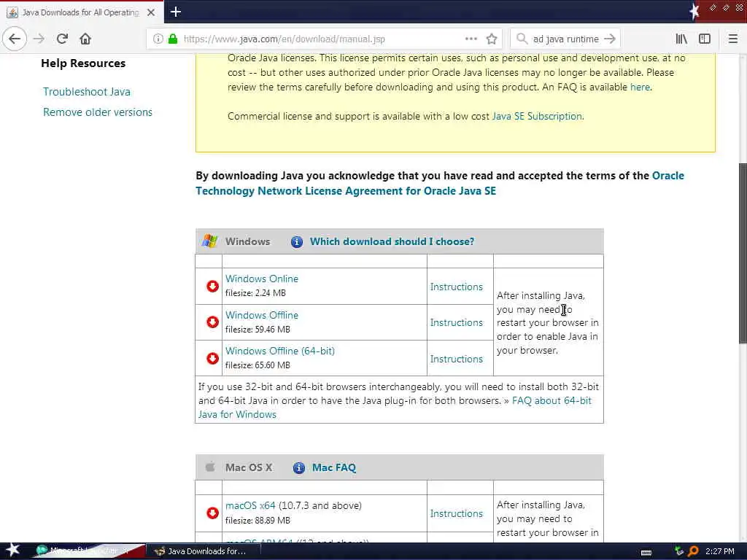
Task: Click 'filesize: 59.46 MB' text
Action: click(x=258, y=330)
